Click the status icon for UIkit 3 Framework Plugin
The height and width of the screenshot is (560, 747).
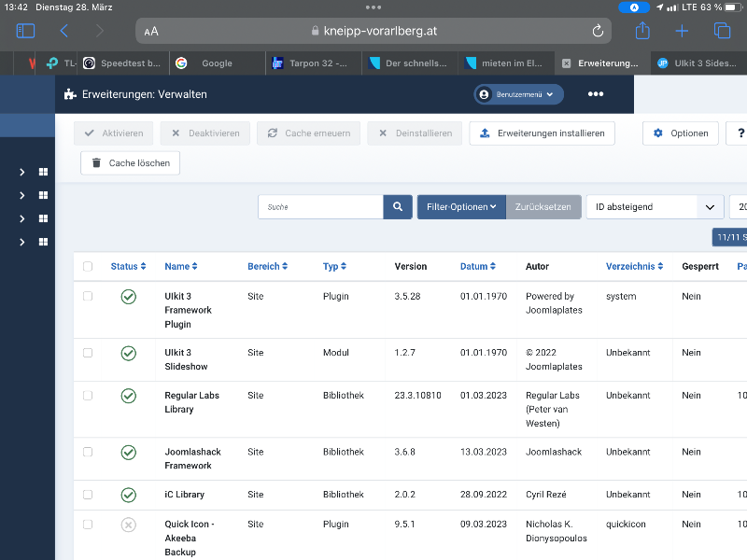(x=129, y=297)
